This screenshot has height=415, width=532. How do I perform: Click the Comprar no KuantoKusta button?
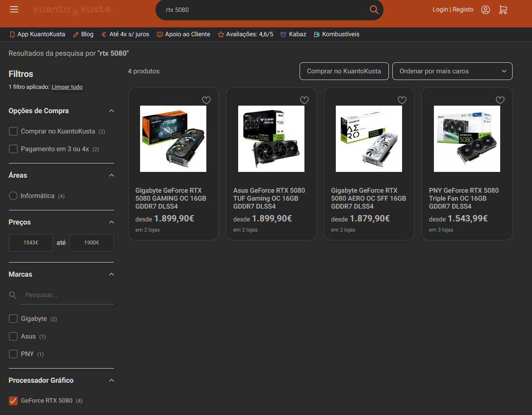(344, 71)
